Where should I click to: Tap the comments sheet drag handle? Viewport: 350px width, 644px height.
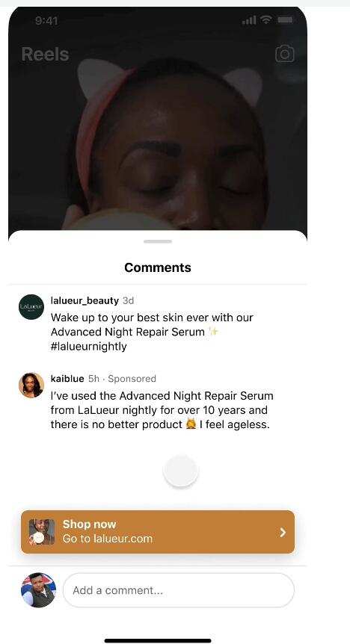[x=158, y=241]
